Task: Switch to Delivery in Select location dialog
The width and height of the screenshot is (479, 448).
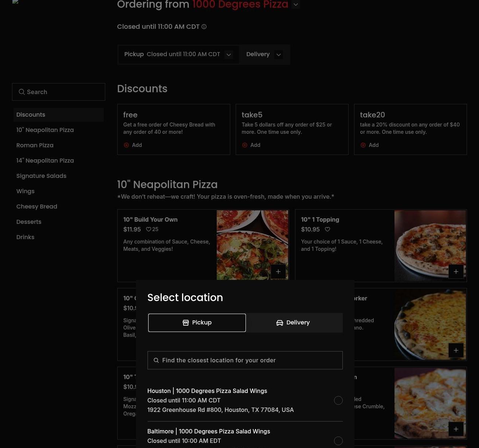Action: tap(294, 323)
